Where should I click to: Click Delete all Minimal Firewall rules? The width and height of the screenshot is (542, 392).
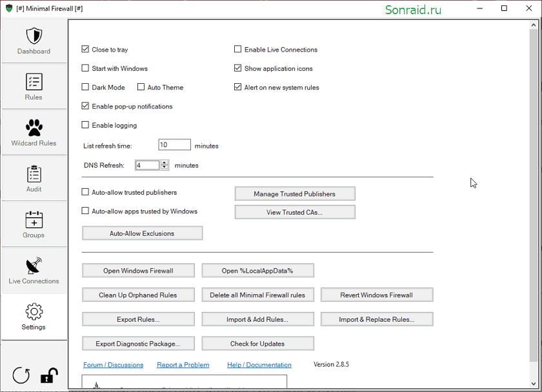pos(258,295)
